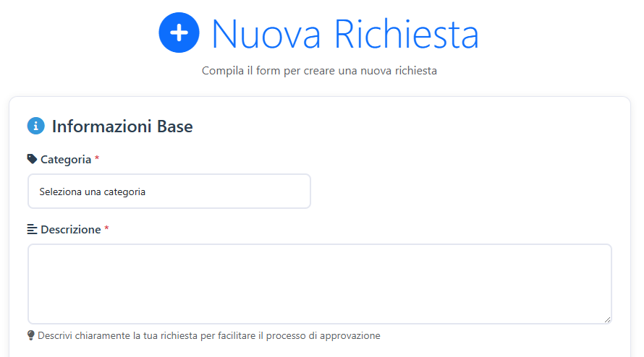
Task: Click empty card space right of Categoria dropdown
Action: click(x=463, y=192)
